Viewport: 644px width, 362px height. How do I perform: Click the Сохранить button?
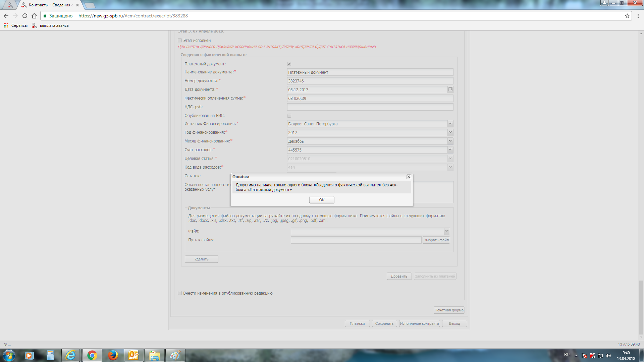(x=384, y=323)
